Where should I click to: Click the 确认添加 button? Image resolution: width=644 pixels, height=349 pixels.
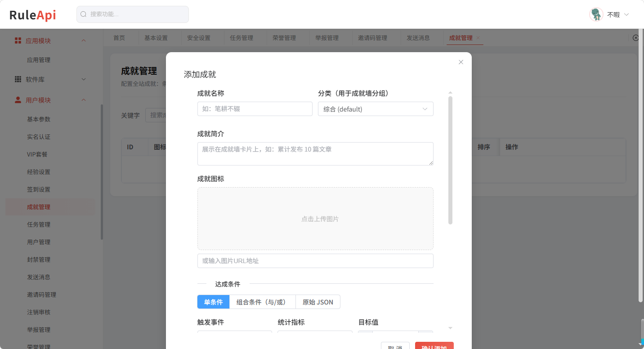[434, 345]
